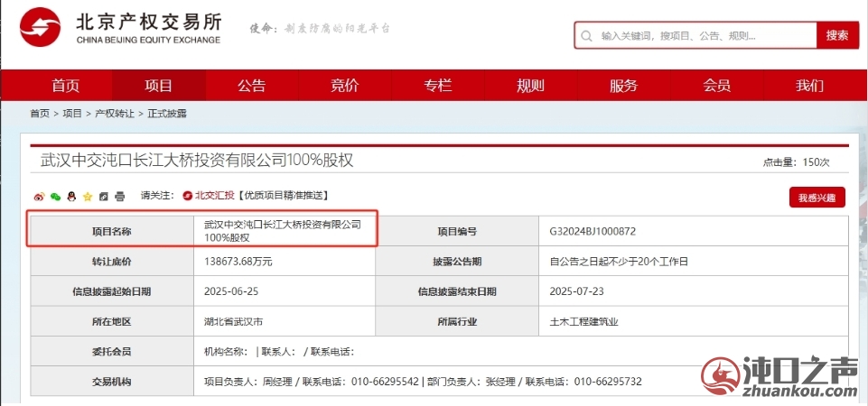The width and height of the screenshot is (868, 406).
Task: Click the phone number 010-66295542
Action: tap(386, 381)
